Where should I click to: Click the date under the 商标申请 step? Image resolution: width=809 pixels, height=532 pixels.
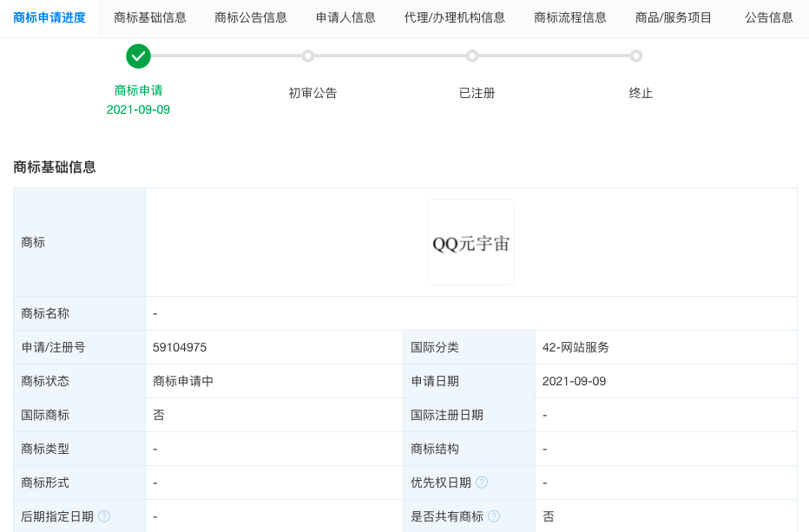[x=138, y=109]
